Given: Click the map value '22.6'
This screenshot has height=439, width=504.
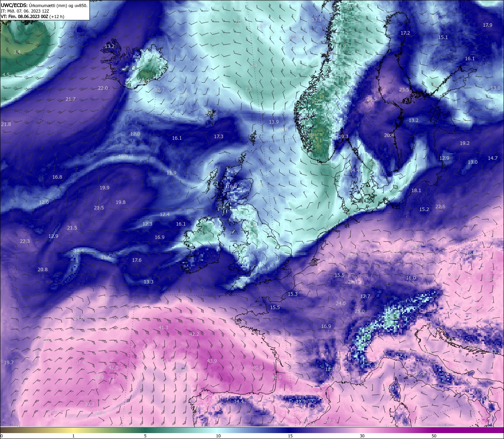Looking at the screenshot, I should coord(440,207).
